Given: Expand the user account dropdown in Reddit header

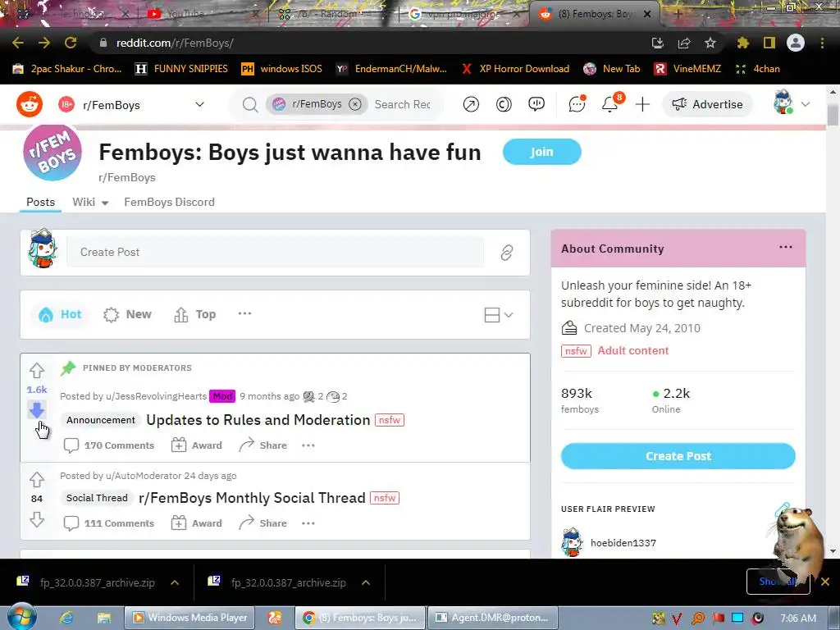Looking at the screenshot, I should point(806,104).
